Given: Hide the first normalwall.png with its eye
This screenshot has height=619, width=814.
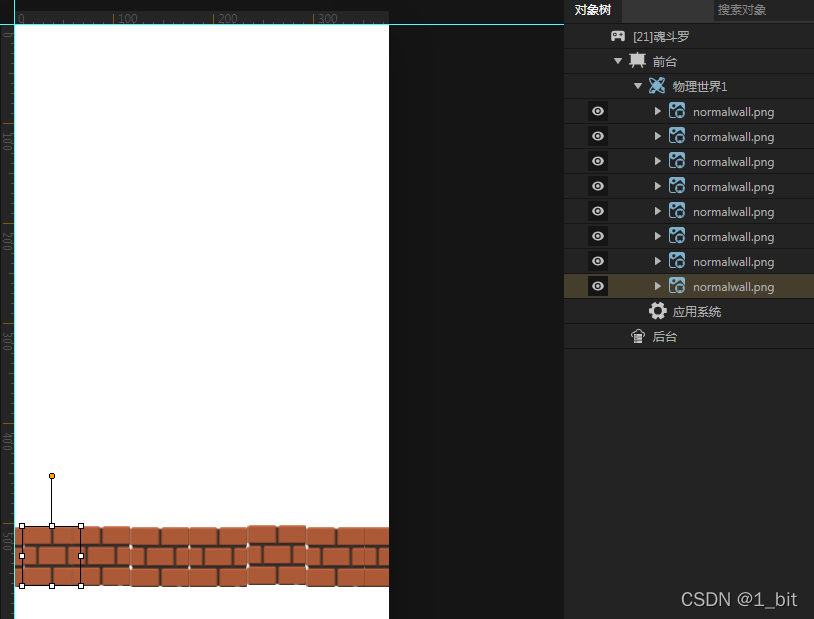Looking at the screenshot, I should coord(598,111).
